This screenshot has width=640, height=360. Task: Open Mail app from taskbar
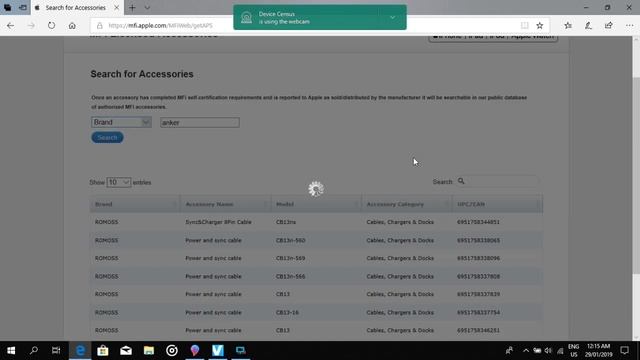[x=126, y=350]
